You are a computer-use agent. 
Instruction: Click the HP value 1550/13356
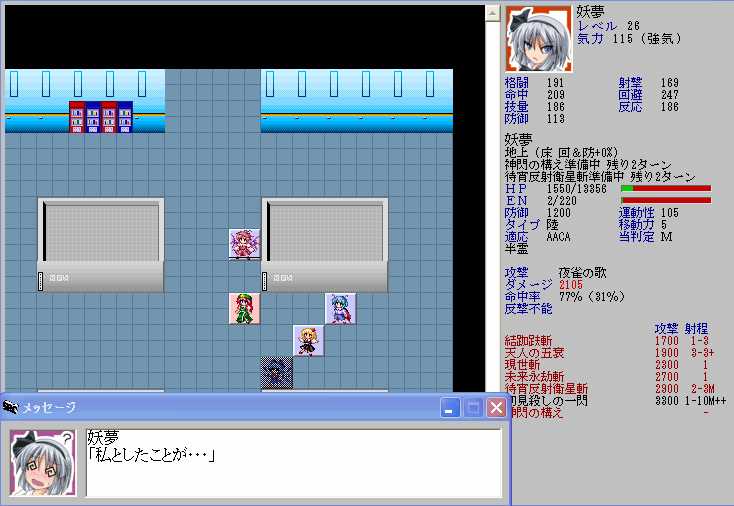(x=576, y=189)
